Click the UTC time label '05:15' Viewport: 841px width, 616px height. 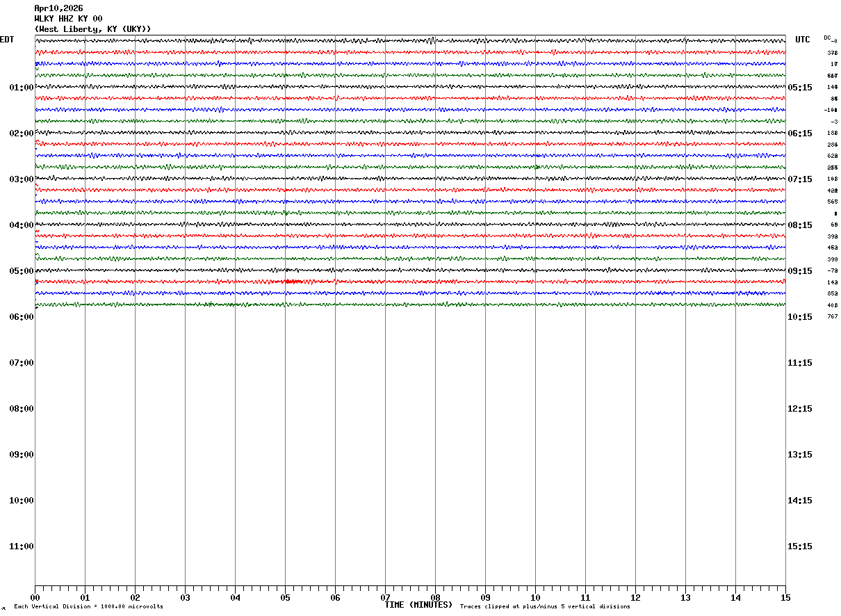pyautogui.click(x=800, y=88)
